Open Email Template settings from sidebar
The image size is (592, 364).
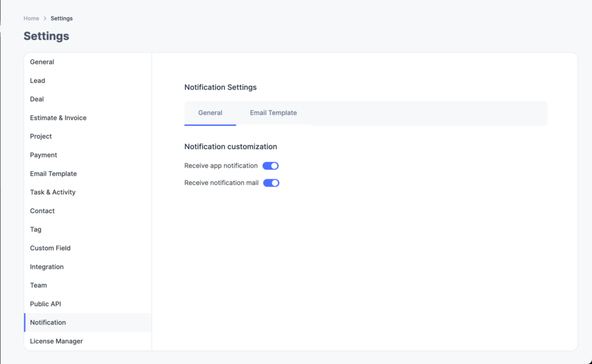pos(53,173)
